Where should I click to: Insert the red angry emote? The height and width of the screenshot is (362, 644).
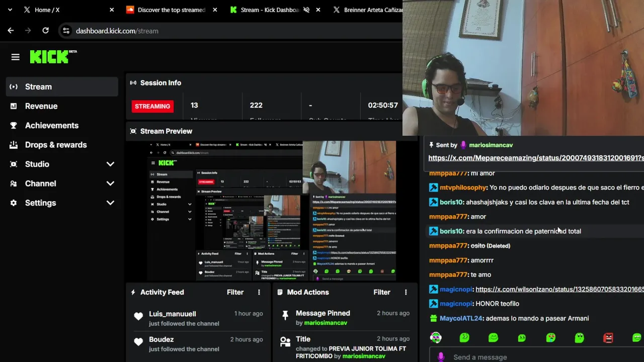point(608,338)
